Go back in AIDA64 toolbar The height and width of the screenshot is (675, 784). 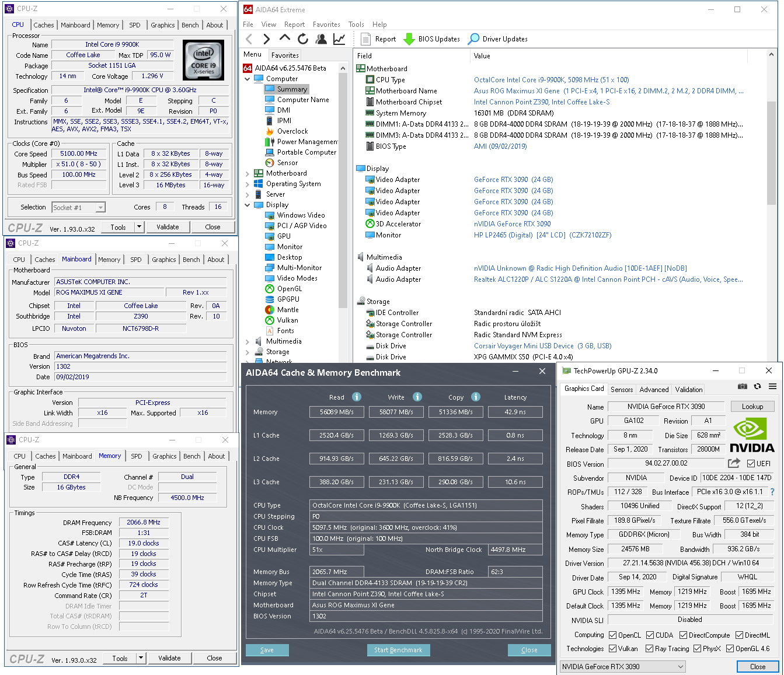pyautogui.click(x=249, y=39)
